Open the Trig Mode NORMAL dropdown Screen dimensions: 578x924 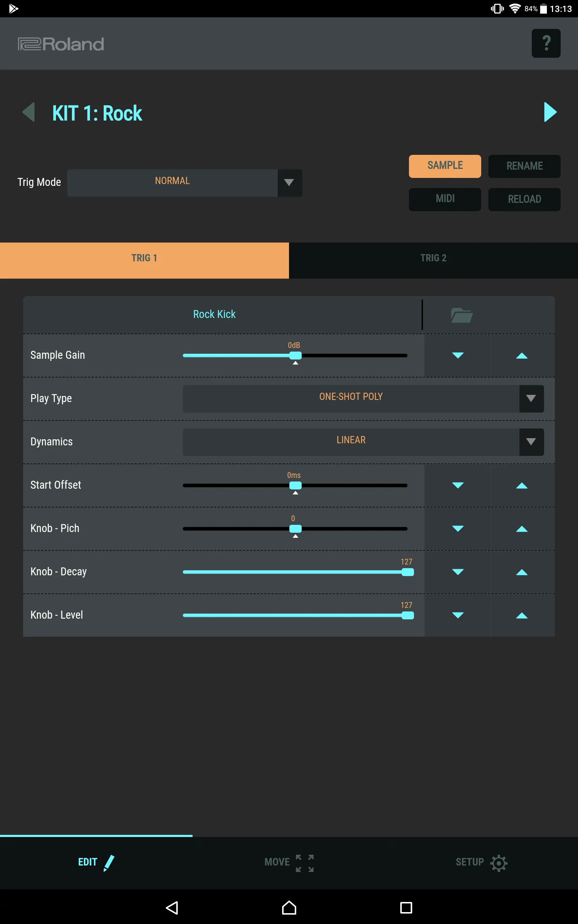[x=185, y=183]
